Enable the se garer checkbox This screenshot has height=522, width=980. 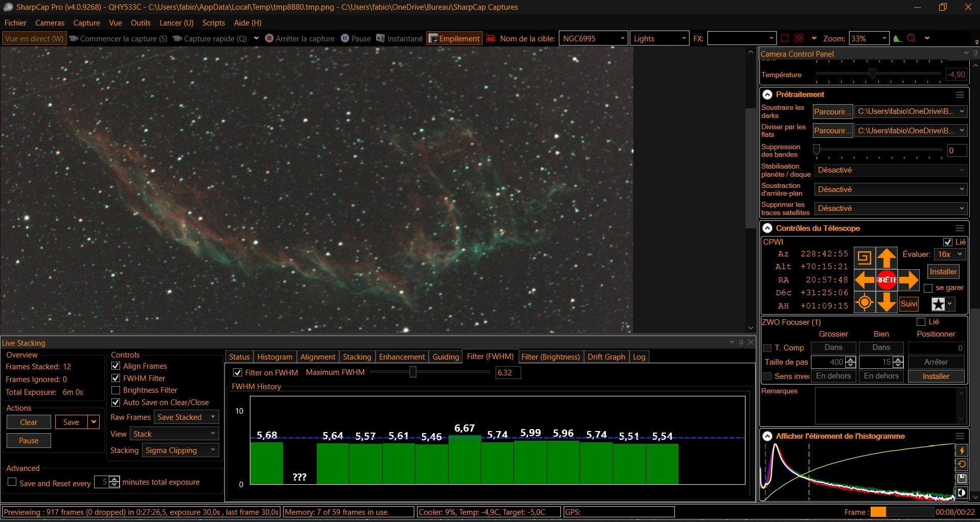click(x=928, y=288)
